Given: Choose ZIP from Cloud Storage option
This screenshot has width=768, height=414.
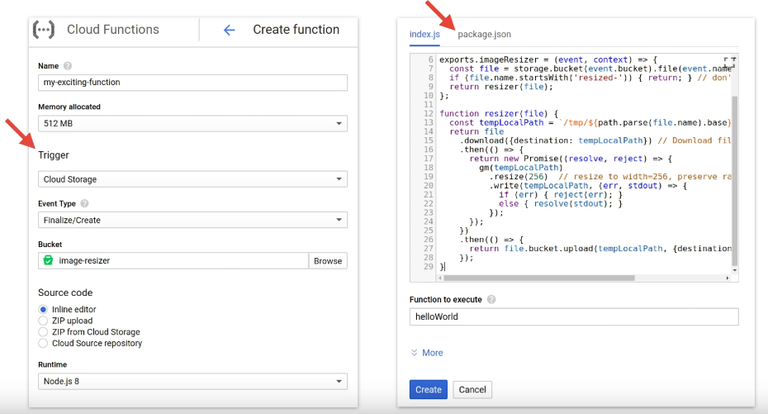Looking at the screenshot, I should 43,332.
